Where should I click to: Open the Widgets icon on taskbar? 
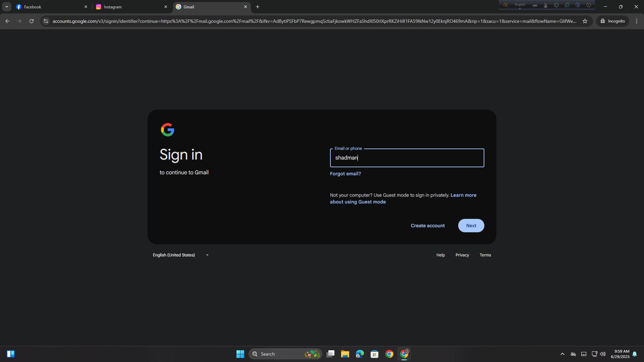tap(11, 354)
